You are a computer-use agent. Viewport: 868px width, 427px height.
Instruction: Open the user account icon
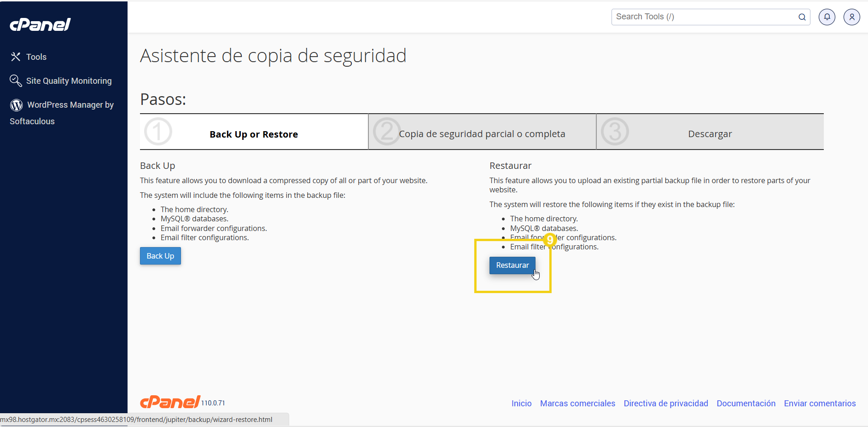click(851, 17)
